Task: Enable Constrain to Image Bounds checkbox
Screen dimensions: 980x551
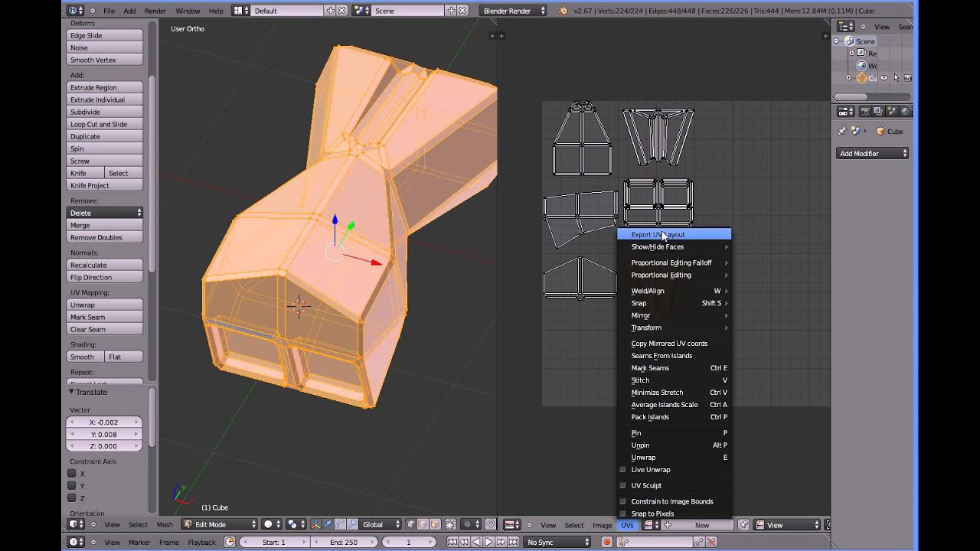Action: [x=622, y=501]
